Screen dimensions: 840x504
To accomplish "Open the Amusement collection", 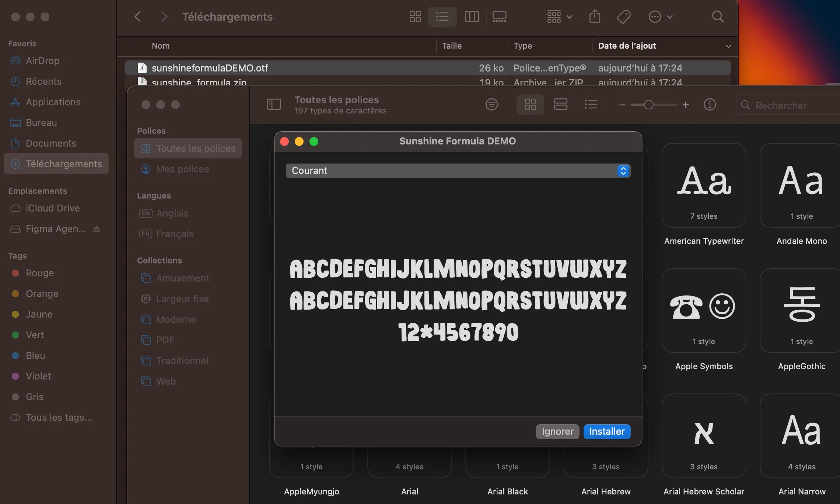I will pyautogui.click(x=188, y=278).
